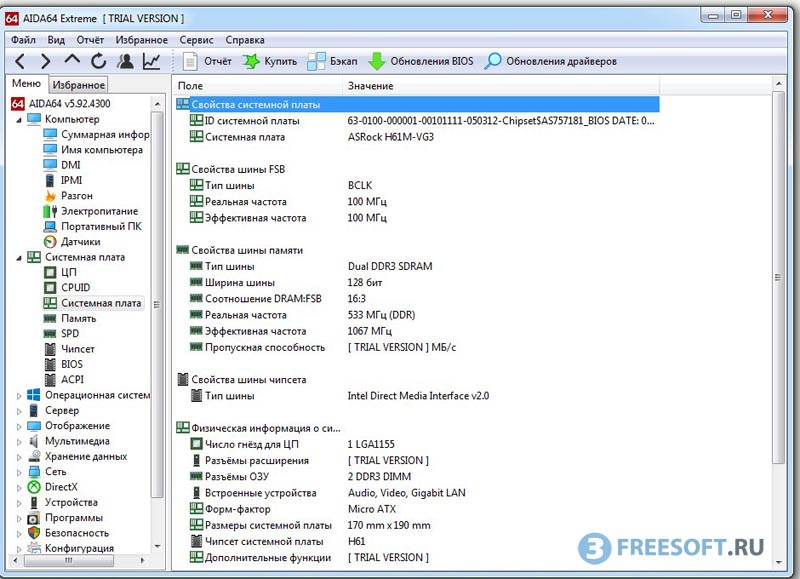Open user management with the person icon
Viewport: 800px width, 579px height.
pos(125,61)
